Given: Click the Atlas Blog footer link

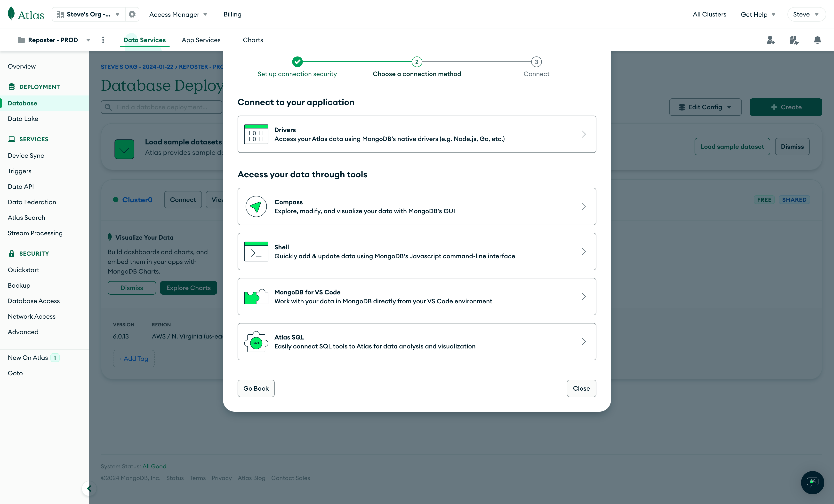Looking at the screenshot, I should point(251,478).
